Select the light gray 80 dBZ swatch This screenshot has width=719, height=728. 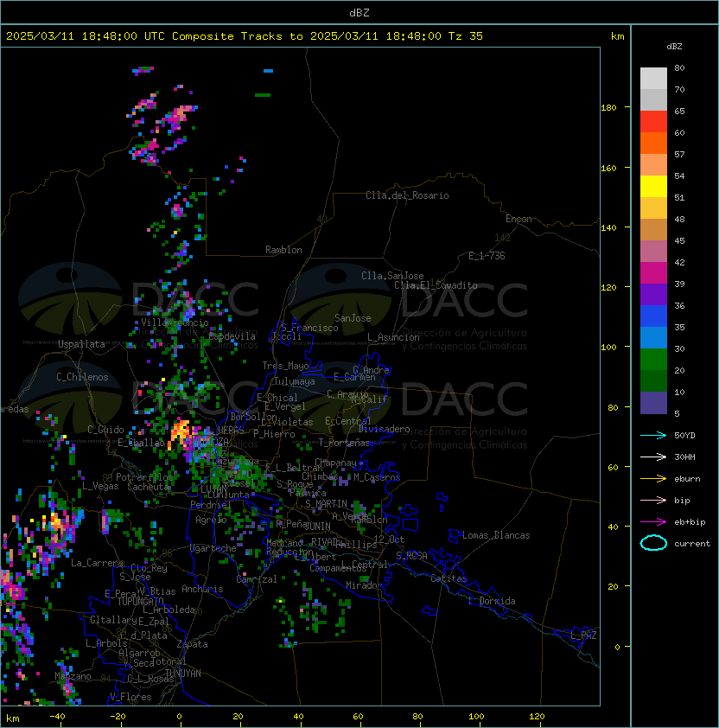(x=653, y=78)
